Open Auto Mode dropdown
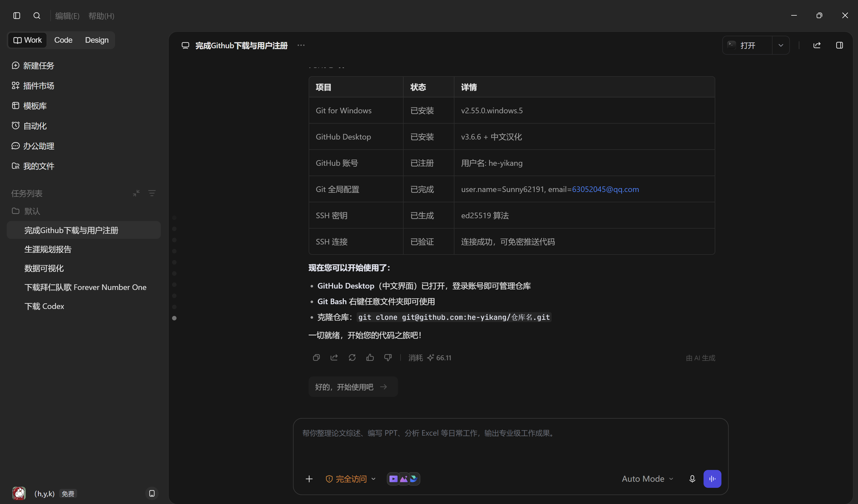This screenshot has width=858, height=504. point(647,479)
